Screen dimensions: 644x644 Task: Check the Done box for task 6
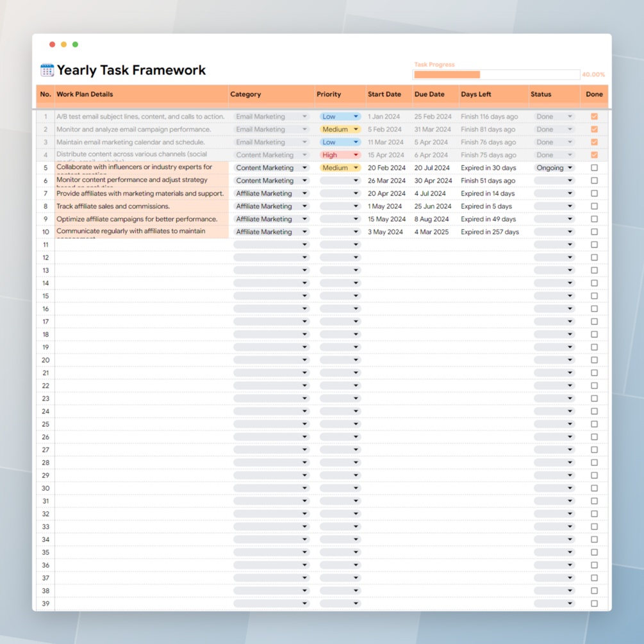[594, 180]
